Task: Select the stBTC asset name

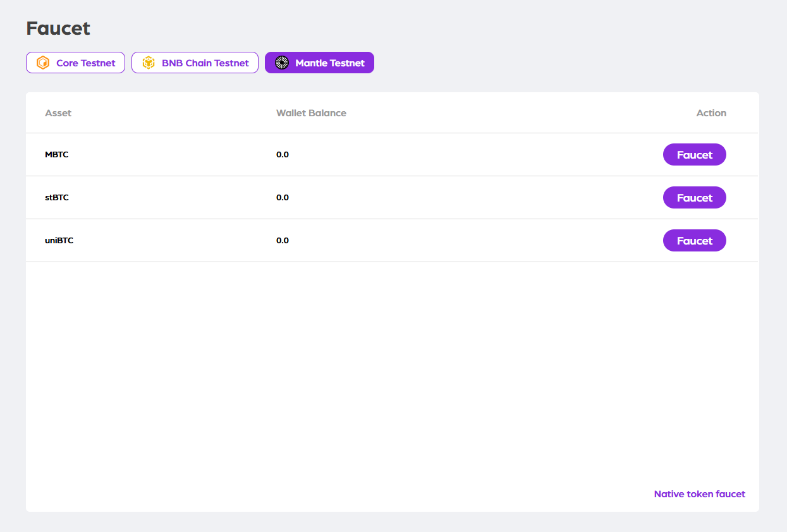Action: [57, 198]
